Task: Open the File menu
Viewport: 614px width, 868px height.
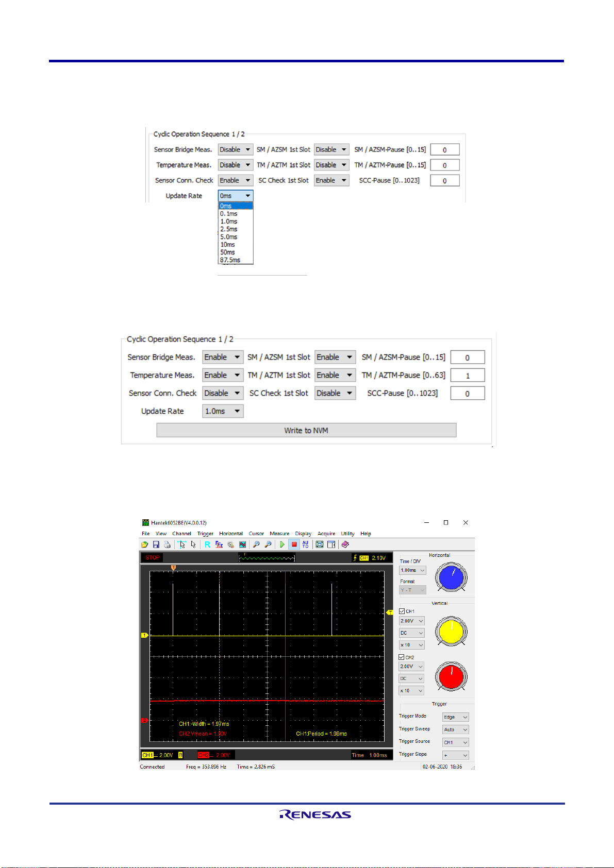Action: (x=146, y=534)
